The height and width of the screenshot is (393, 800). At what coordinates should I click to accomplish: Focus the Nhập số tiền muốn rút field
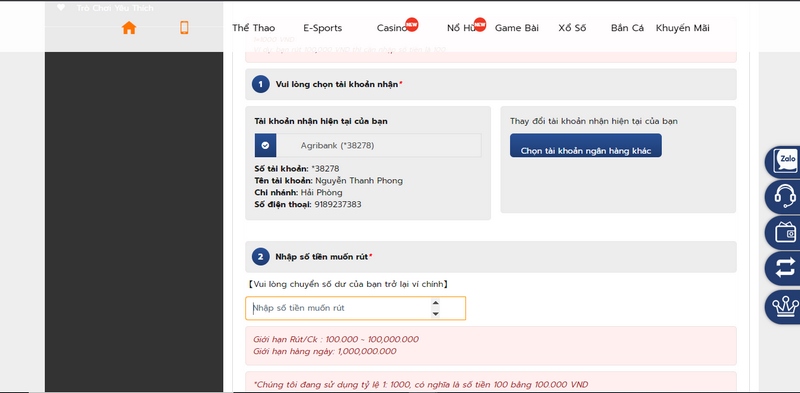355,308
